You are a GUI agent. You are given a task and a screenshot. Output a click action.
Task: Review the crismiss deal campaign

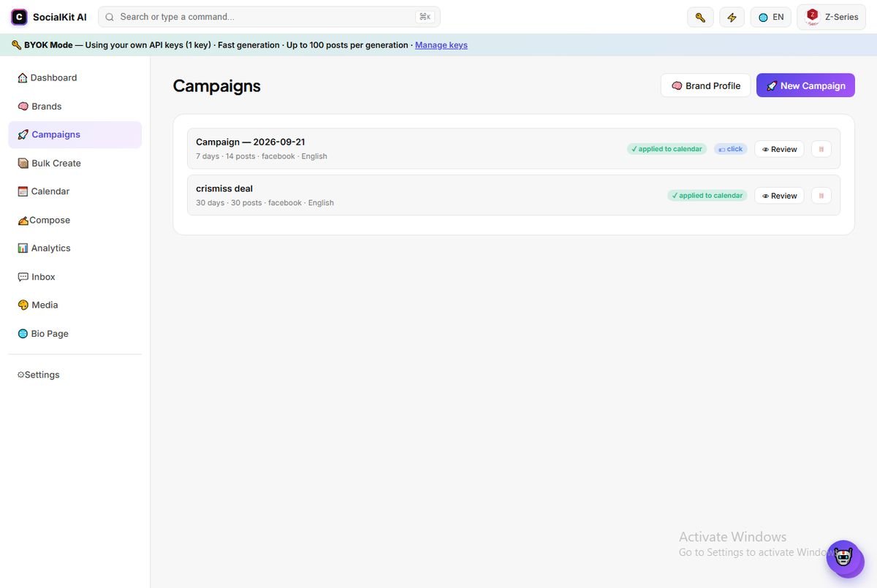click(779, 196)
